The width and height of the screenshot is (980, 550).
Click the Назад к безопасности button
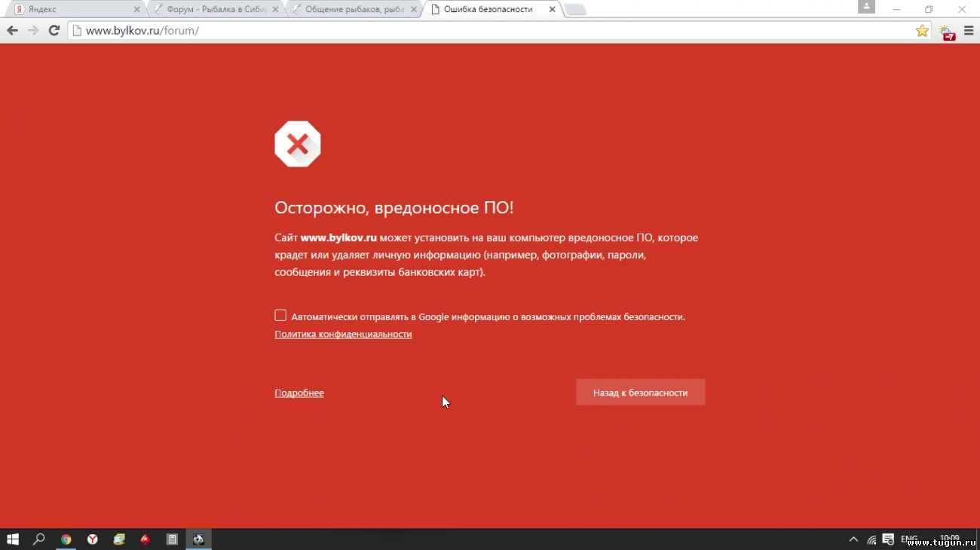(x=641, y=393)
